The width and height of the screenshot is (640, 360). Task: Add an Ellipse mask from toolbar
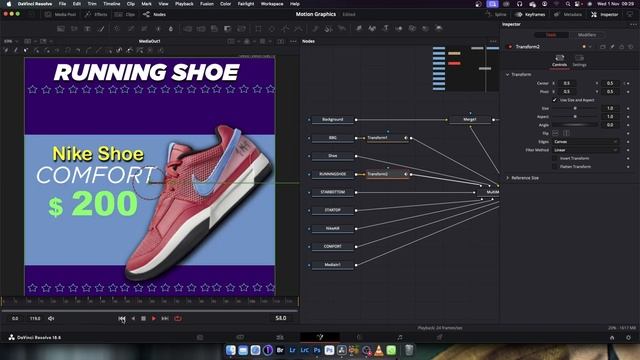(x=272, y=29)
